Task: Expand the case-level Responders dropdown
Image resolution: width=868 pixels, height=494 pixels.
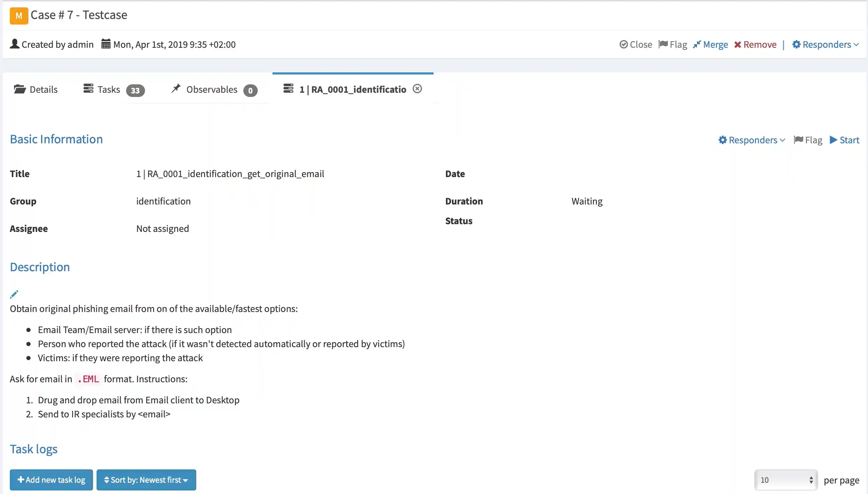Action: [826, 45]
